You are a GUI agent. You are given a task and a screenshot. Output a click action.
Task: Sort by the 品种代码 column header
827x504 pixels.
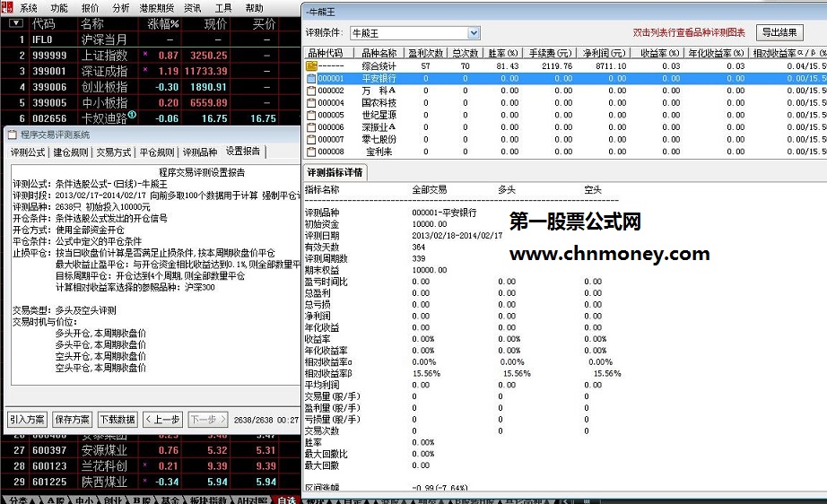click(x=327, y=53)
